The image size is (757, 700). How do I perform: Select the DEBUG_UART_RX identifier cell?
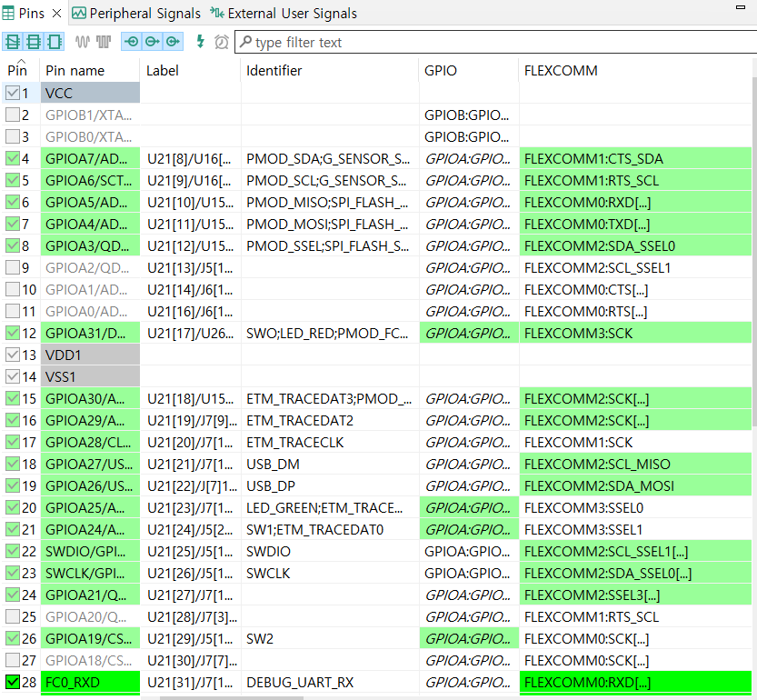tap(330, 682)
